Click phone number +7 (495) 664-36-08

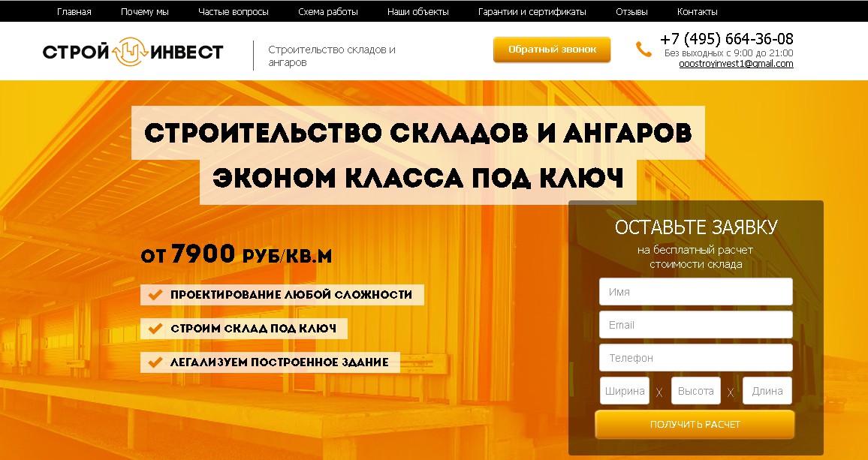726,39
